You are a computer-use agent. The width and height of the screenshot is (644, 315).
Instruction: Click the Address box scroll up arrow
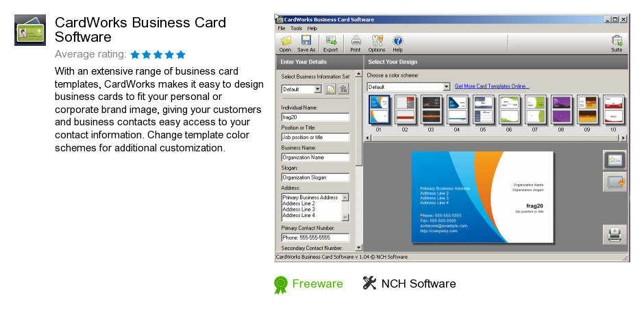345,197
